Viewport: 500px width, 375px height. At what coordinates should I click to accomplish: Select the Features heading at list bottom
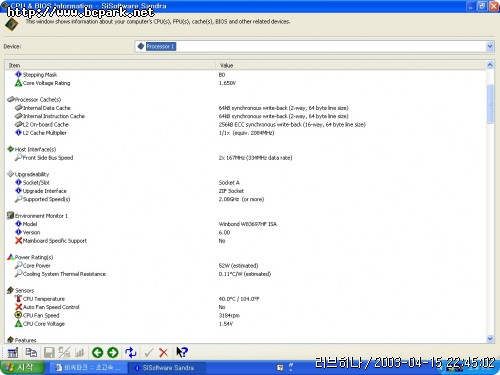[22, 340]
